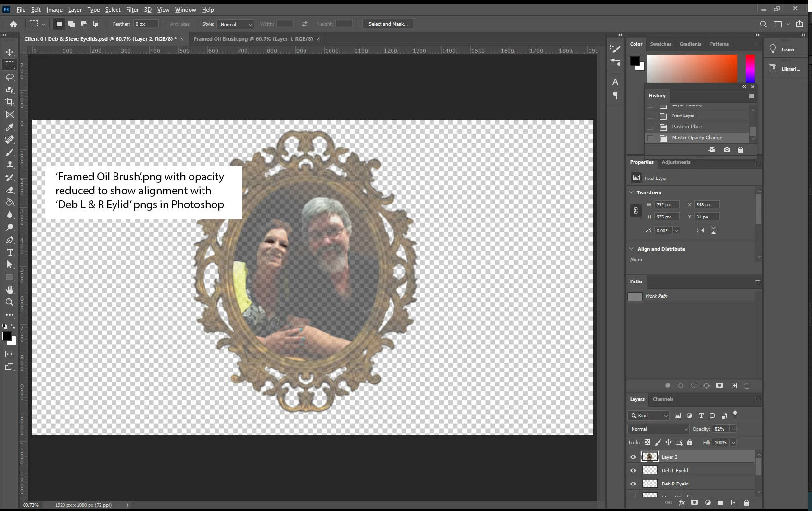Select the Spot Healing Brush tool
Viewport: 812px width, 511px height.
click(10, 140)
